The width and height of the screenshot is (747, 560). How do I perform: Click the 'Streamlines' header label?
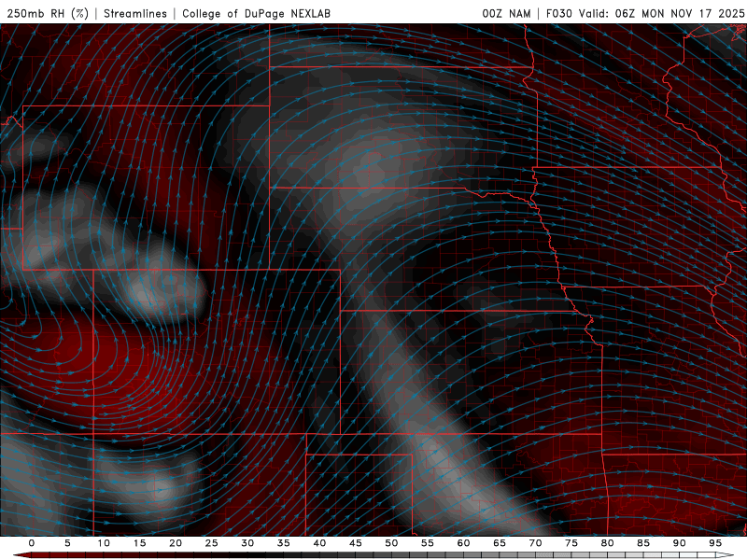[x=135, y=13]
